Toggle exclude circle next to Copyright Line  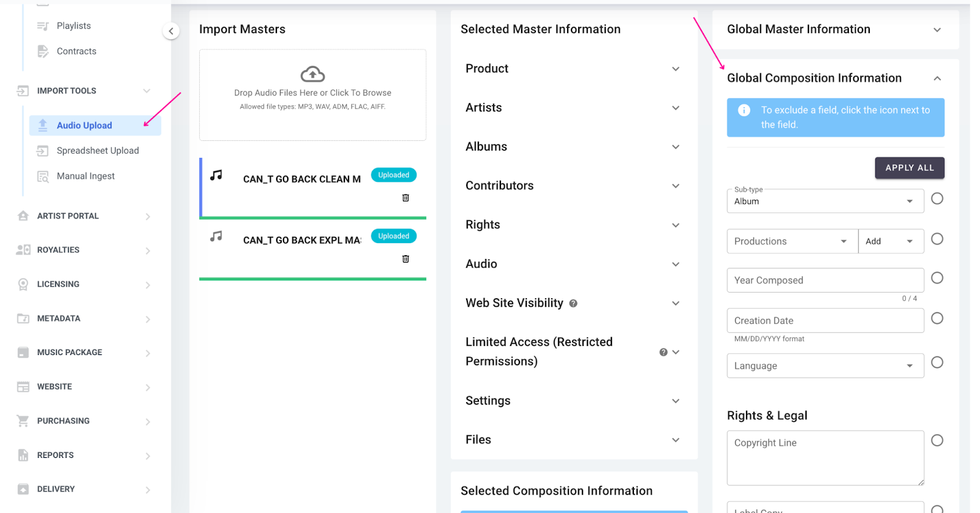coord(937,441)
